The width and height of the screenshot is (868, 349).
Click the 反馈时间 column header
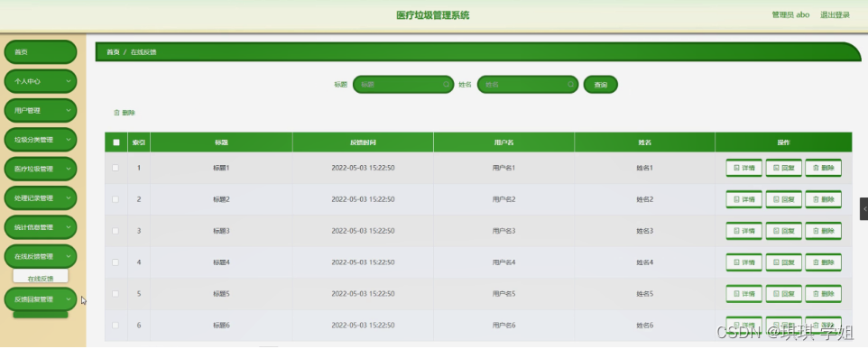coord(363,142)
